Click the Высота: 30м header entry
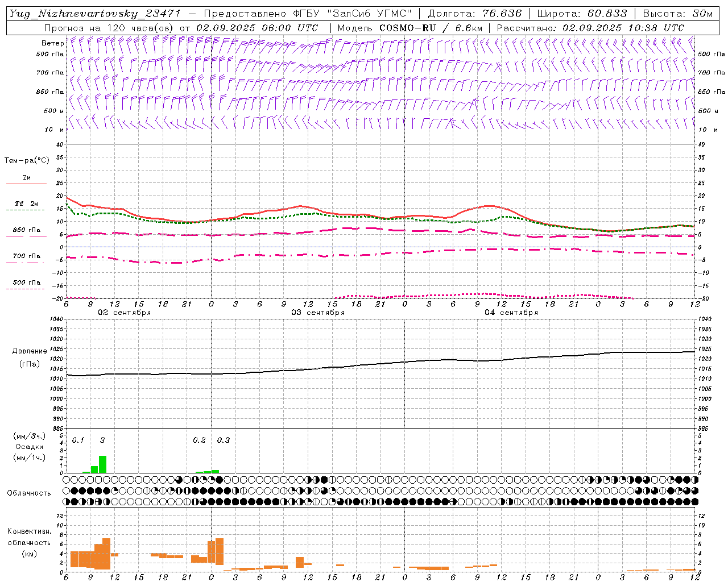The height and width of the screenshot is (582, 728). (677, 14)
